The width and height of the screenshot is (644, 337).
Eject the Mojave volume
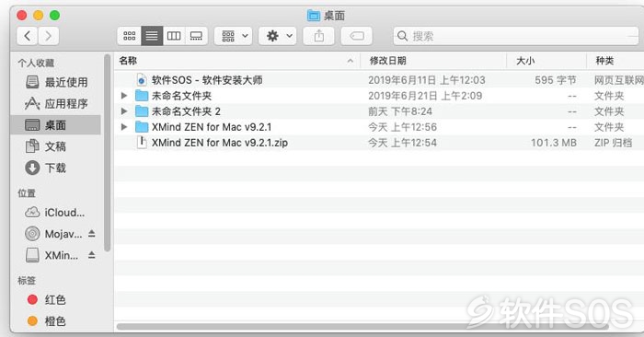pos(92,234)
